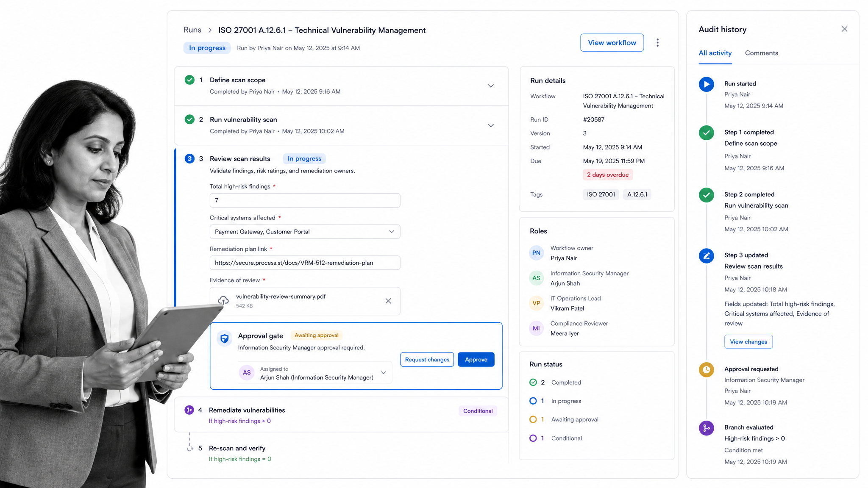
Task: Expand the Define scan scope step
Action: [491, 86]
